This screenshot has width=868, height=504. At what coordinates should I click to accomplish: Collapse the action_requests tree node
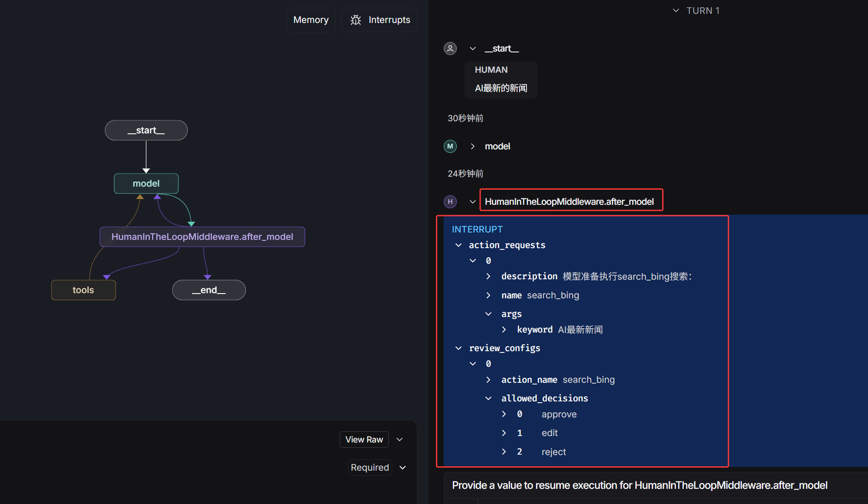pos(458,245)
